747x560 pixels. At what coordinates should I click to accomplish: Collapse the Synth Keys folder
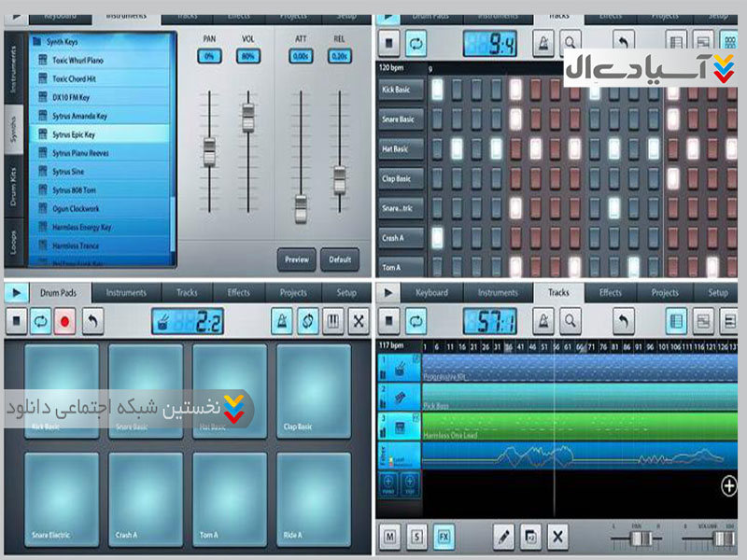36,42
